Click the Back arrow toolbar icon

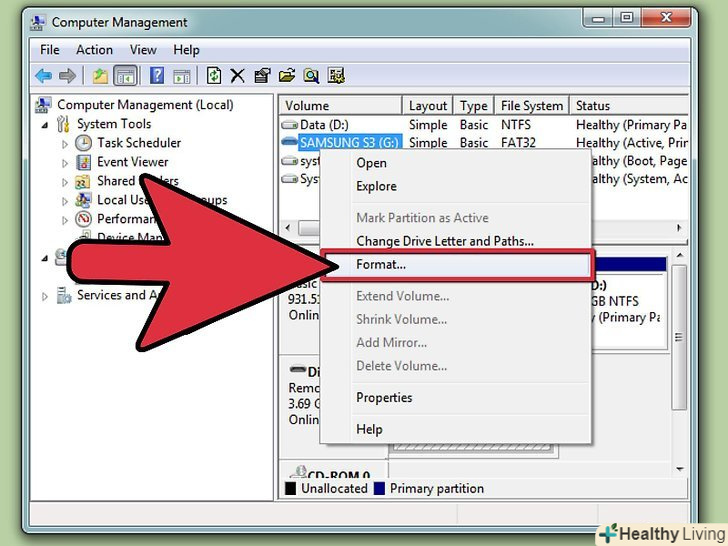coord(44,75)
